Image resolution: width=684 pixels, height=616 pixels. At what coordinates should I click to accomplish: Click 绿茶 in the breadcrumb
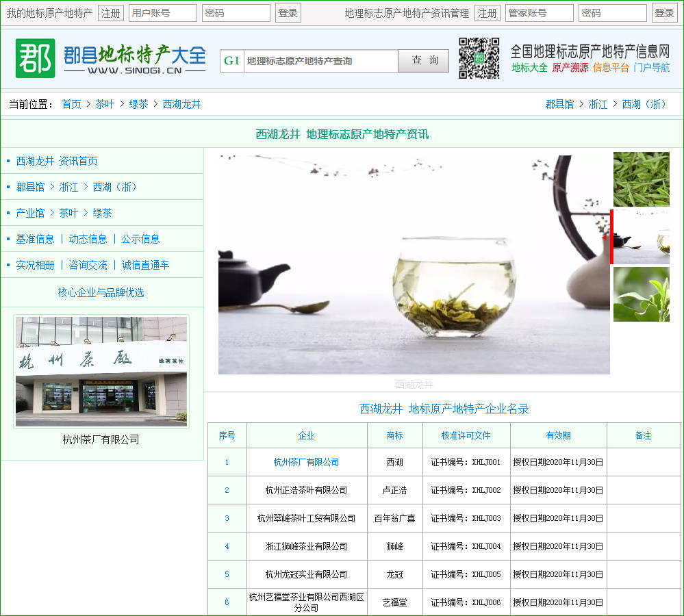click(138, 104)
